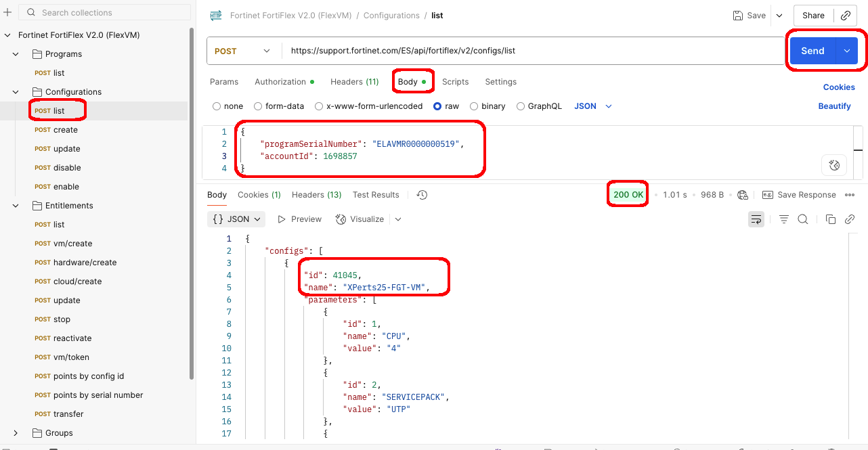868x450 pixels.
Task: Open the POST method dropdown
Action: point(244,51)
